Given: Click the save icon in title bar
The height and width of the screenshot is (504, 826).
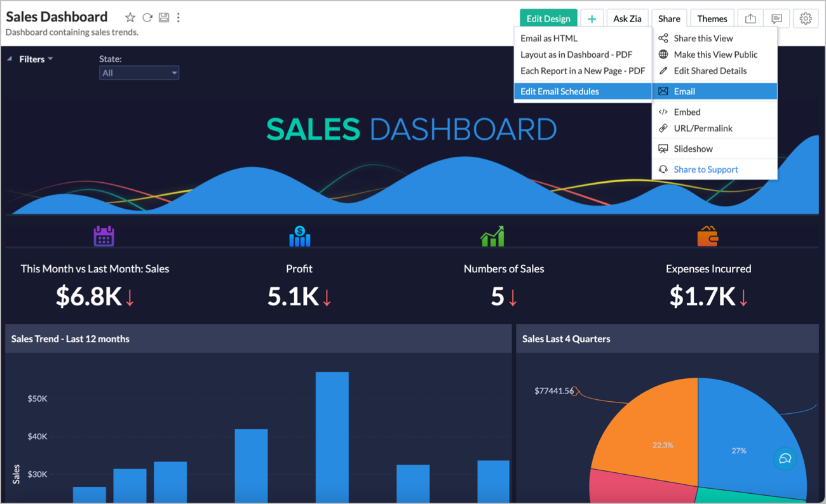Looking at the screenshot, I should (163, 18).
